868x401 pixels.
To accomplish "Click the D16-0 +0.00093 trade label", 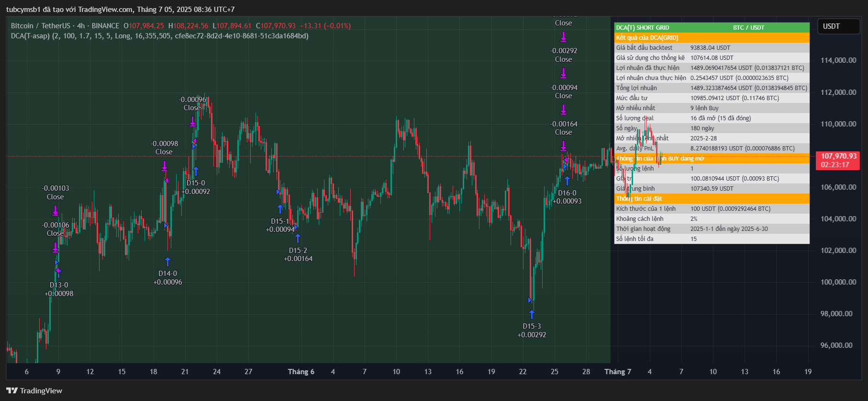I will 567,197.
